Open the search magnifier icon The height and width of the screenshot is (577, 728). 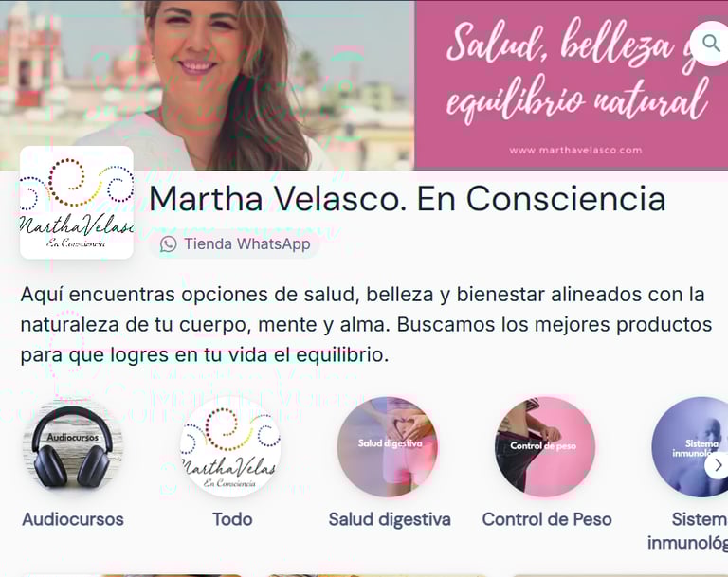pyautogui.click(x=710, y=44)
